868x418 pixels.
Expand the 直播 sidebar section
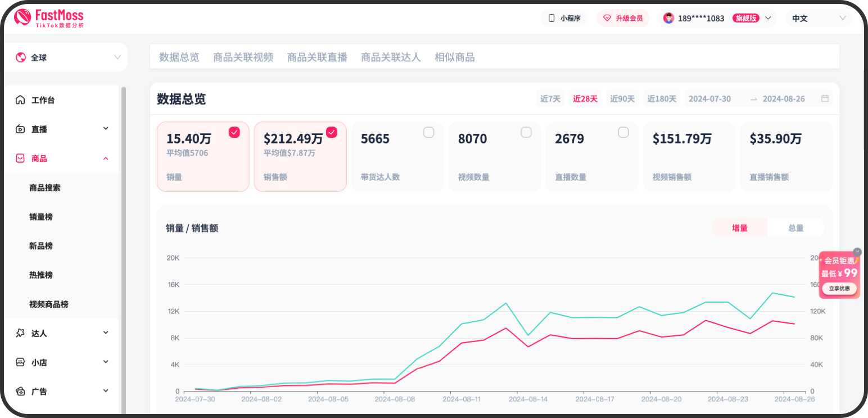106,129
